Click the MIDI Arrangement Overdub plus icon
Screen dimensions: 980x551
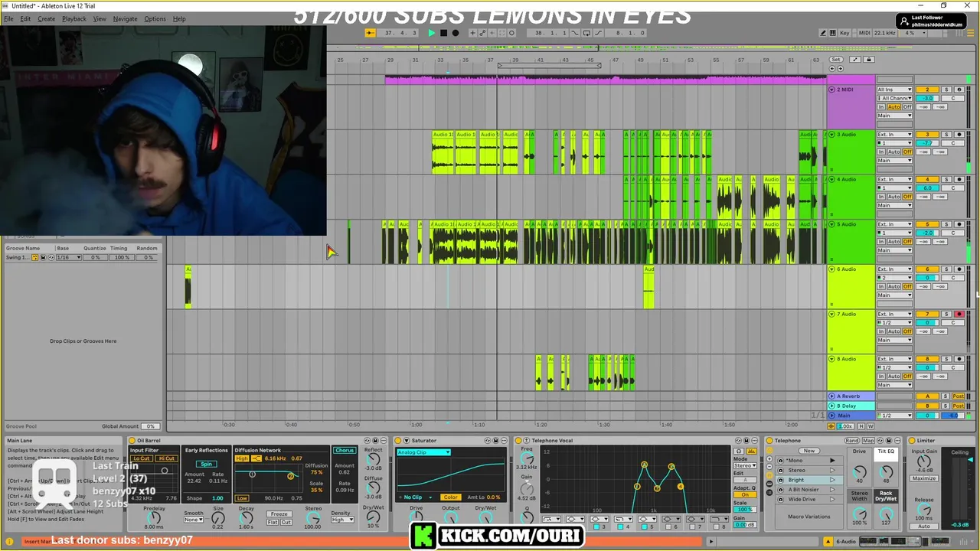click(472, 33)
